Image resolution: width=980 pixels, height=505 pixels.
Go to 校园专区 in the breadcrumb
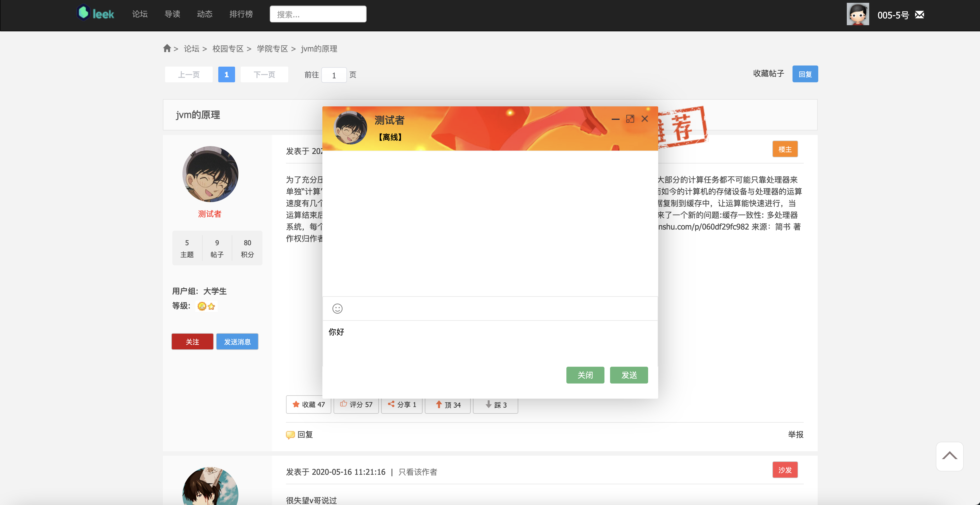pos(228,49)
